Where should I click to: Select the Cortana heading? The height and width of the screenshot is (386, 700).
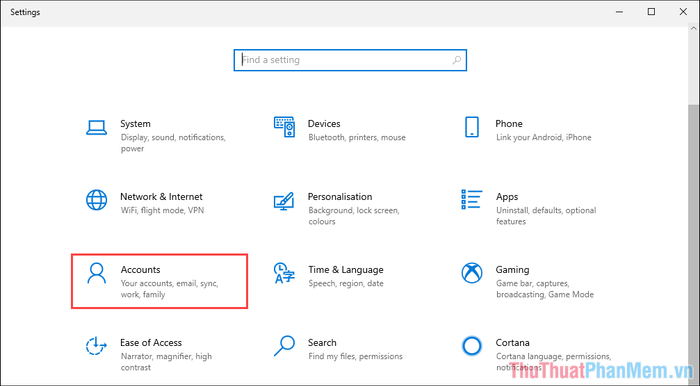[x=512, y=343]
